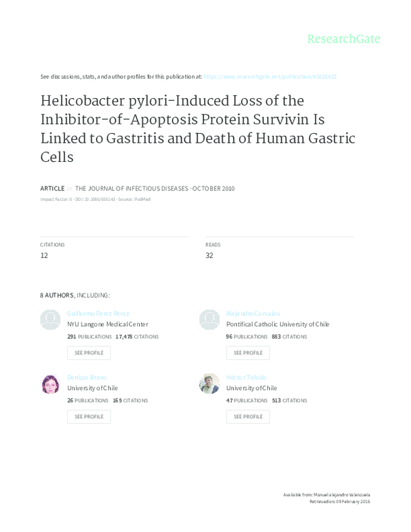The image size is (411, 532).
Task: Click the Manuel Alejandro Valenzuela name
Action: click(x=341, y=494)
